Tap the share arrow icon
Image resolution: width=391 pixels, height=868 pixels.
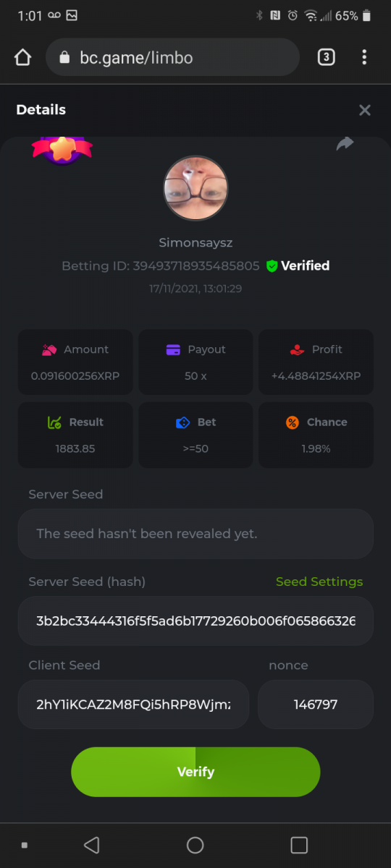(x=345, y=144)
